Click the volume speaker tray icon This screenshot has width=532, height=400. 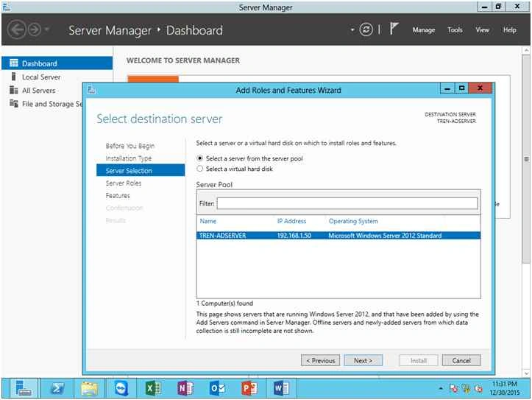coord(478,388)
